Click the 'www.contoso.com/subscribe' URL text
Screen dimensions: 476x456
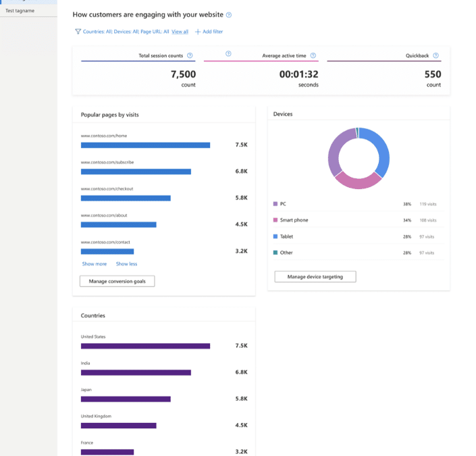click(107, 162)
